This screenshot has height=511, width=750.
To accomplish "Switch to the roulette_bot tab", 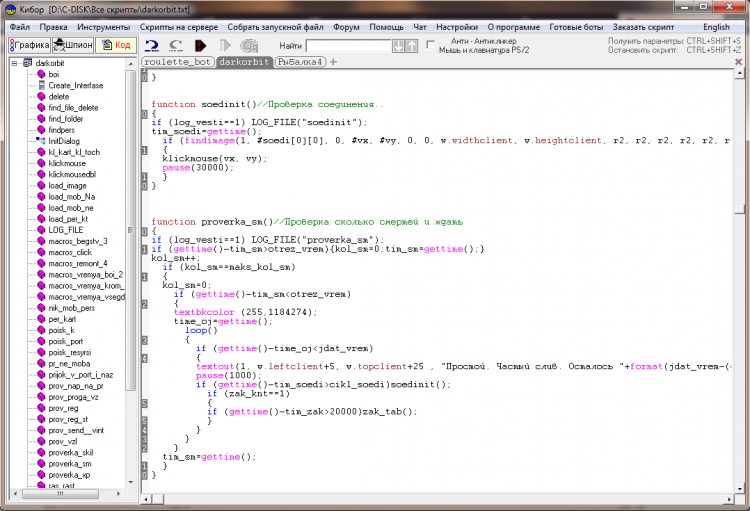I will pos(178,62).
